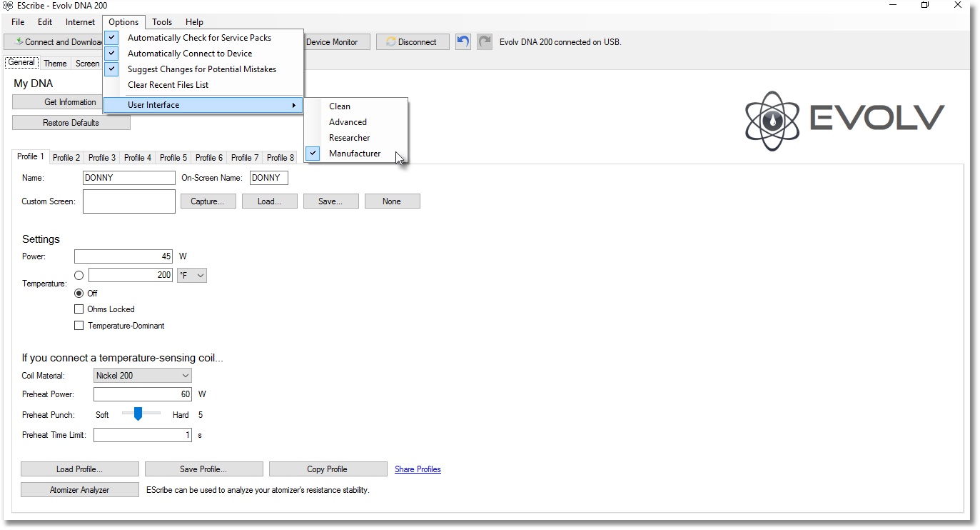Select the temperature Off radio button
The width and height of the screenshot is (980, 530).
pyautogui.click(x=79, y=294)
